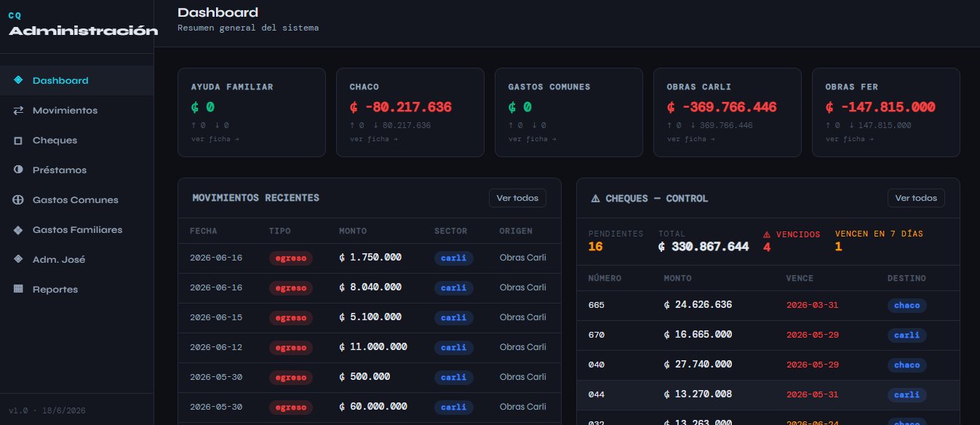Open 'ver ficha' link on Chaco card
Screen dimensions: 980x425
click(x=373, y=139)
